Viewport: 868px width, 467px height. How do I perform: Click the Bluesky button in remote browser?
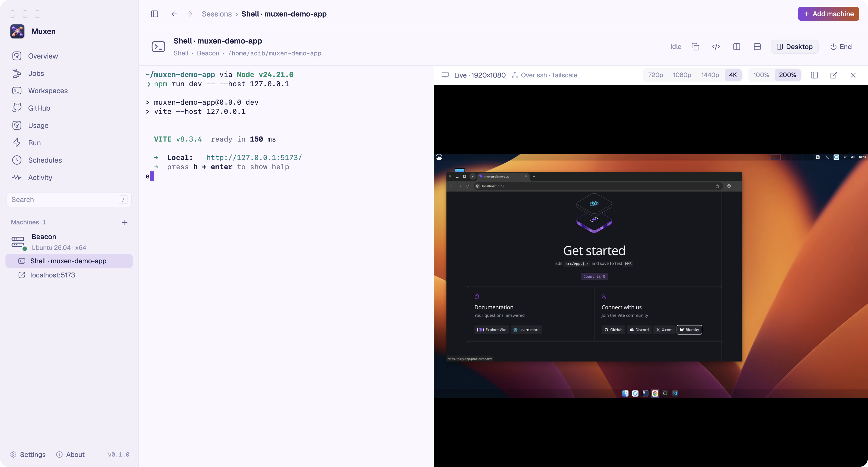[x=690, y=330]
